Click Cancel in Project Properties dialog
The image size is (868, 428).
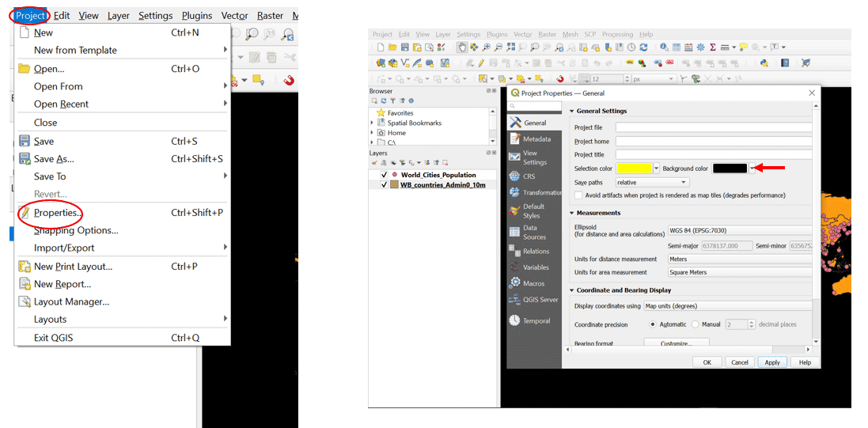coord(740,362)
